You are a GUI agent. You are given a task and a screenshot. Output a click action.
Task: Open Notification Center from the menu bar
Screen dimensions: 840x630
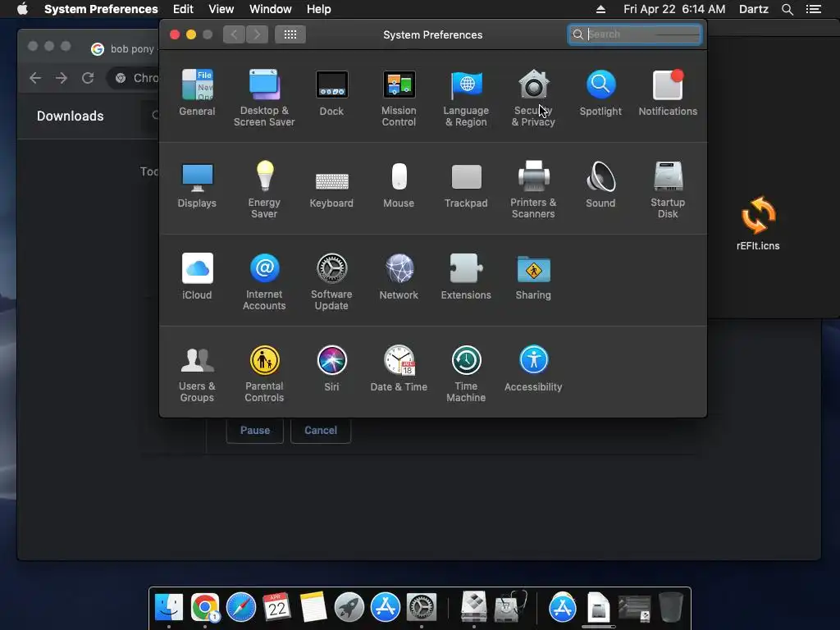click(814, 9)
